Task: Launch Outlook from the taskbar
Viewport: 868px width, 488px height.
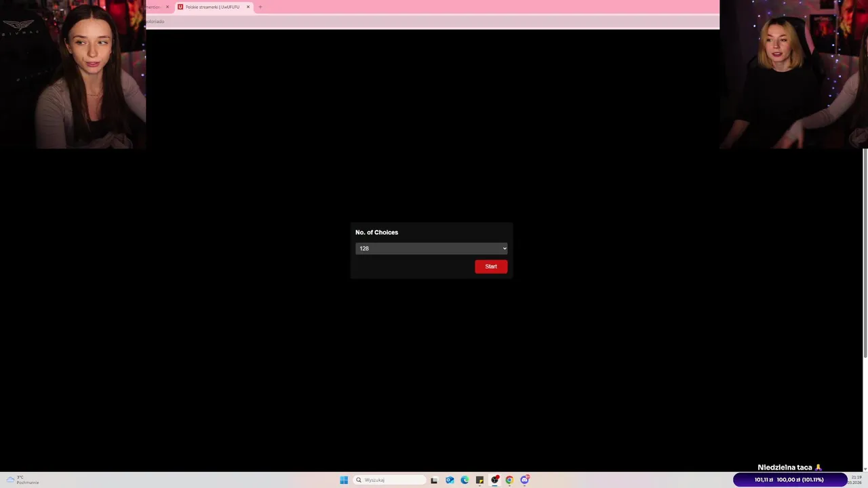Action: click(450, 480)
